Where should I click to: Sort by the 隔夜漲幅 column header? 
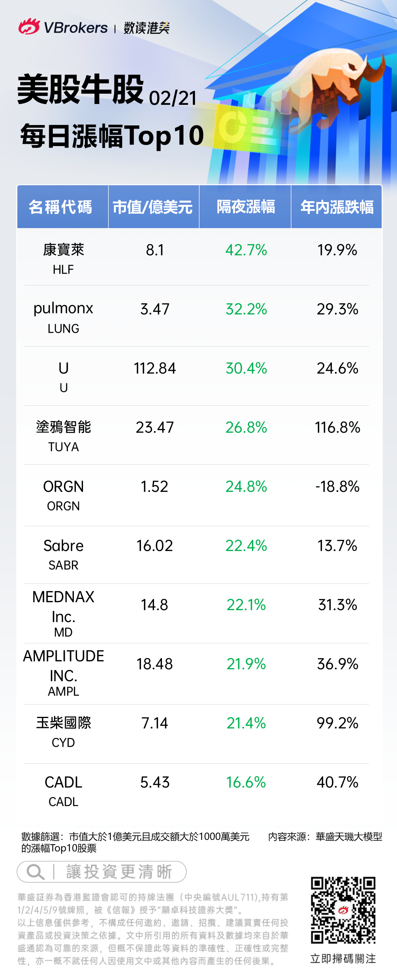click(246, 207)
